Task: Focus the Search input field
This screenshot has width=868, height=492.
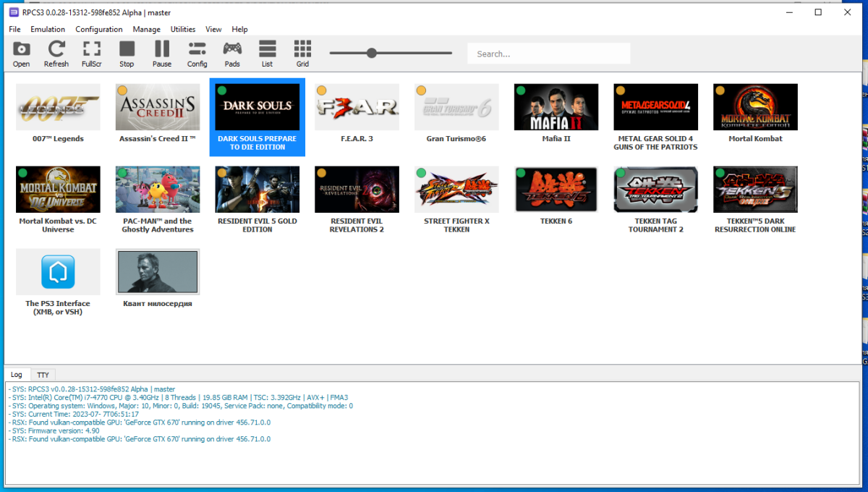Action: (548, 54)
